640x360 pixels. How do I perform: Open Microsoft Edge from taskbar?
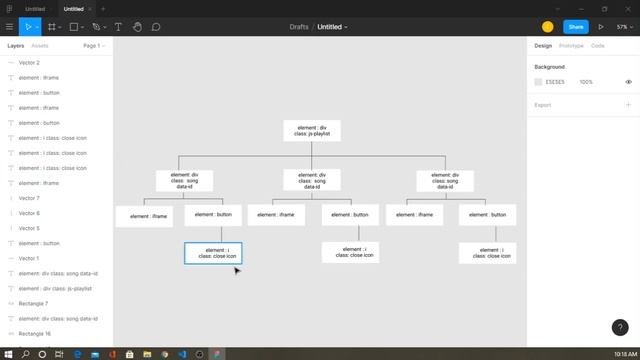(x=78, y=354)
